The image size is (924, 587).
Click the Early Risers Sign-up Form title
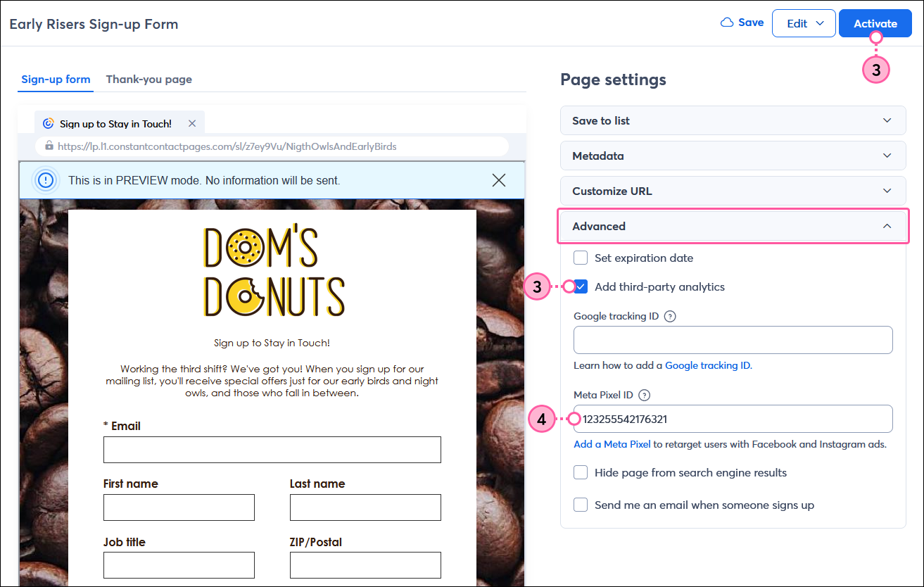pyautogui.click(x=94, y=24)
